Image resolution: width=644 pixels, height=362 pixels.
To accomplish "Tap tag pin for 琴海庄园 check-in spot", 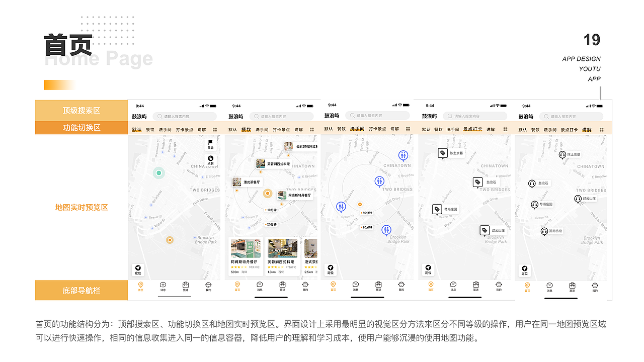I will [x=437, y=210].
